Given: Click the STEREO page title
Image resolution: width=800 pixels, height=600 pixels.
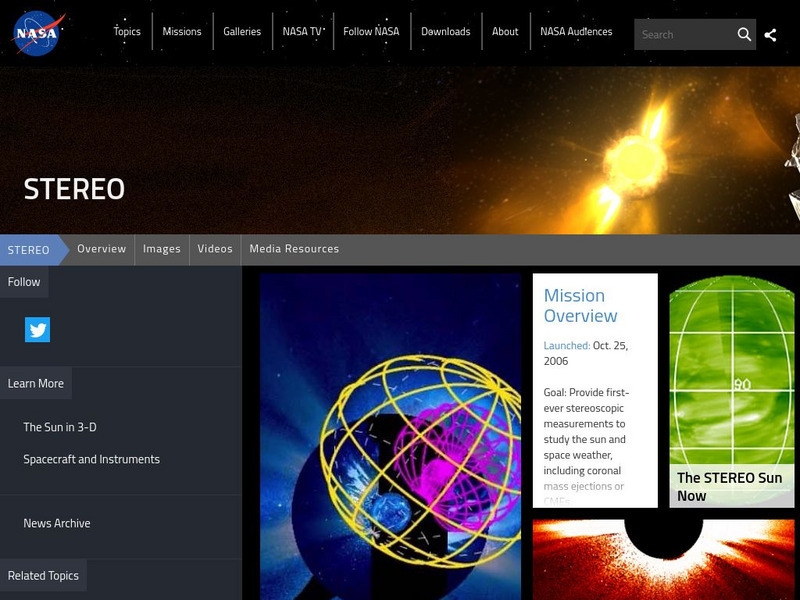Looking at the screenshot, I should 74,189.
